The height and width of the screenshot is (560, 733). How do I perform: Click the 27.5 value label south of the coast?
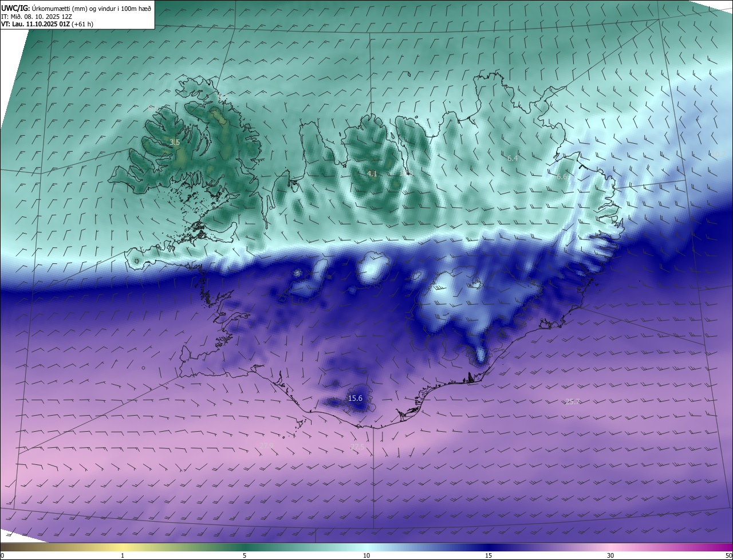pyautogui.click(x=357, y=447)
